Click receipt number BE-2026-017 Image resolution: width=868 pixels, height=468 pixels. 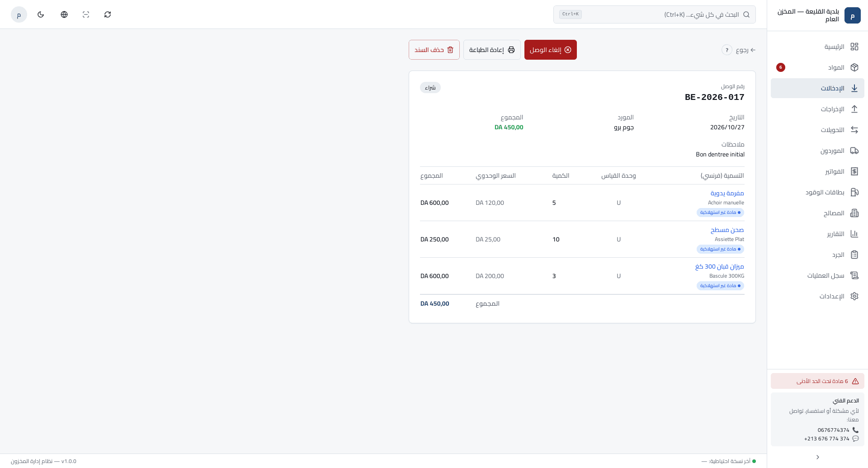coord(714,97)
